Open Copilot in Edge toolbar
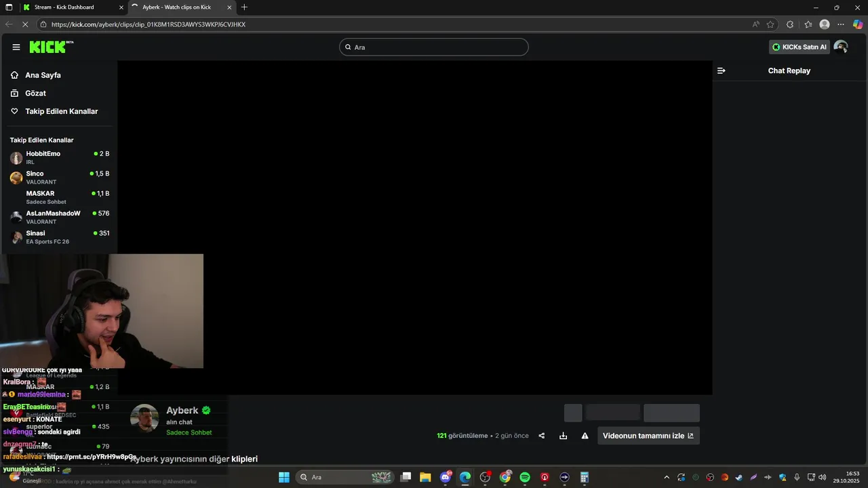The image size is (868, 488). pyautogui.click(x=858, y=24)
